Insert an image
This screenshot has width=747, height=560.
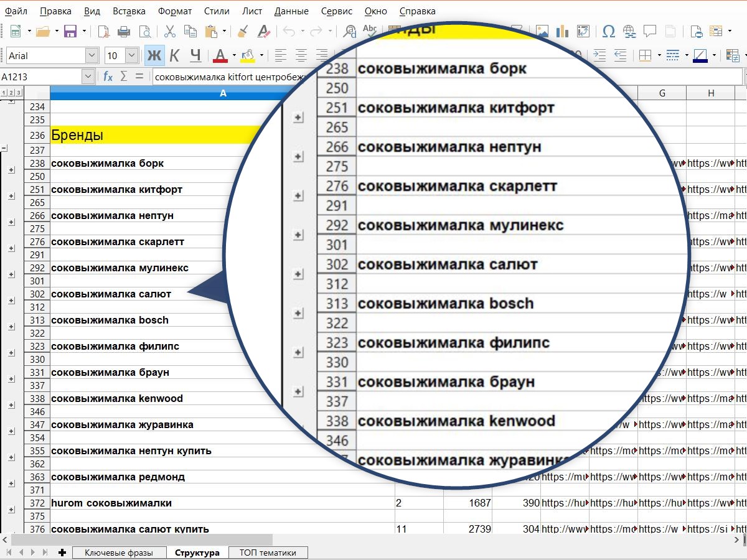click(x=542, y=31)
